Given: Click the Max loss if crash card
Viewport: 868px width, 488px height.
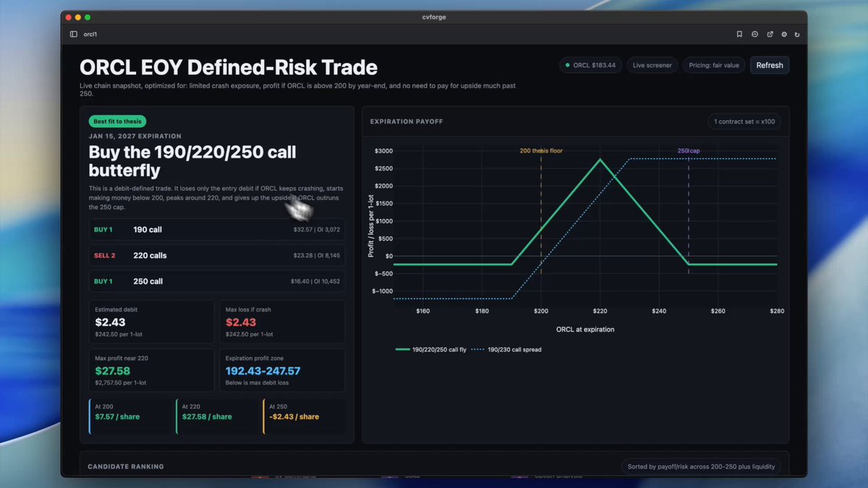Looking at the screenshot, I should (282, 322).
